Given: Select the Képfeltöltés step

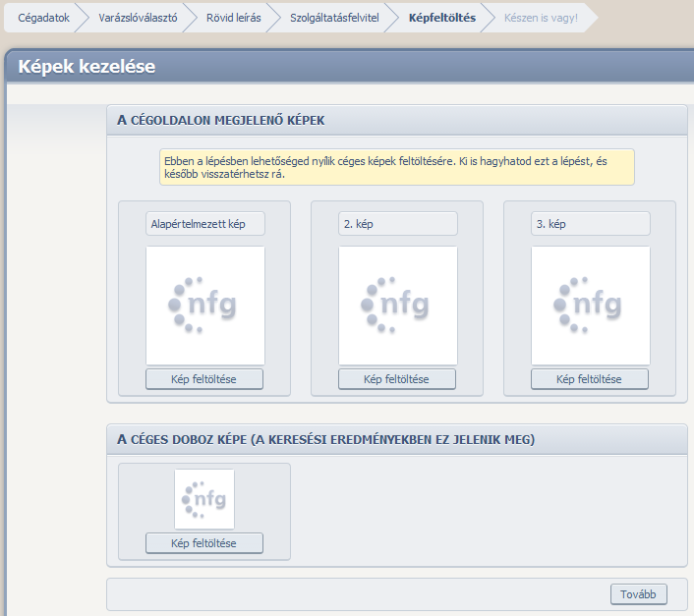Looking at the screenshot, I should [442, 18].
